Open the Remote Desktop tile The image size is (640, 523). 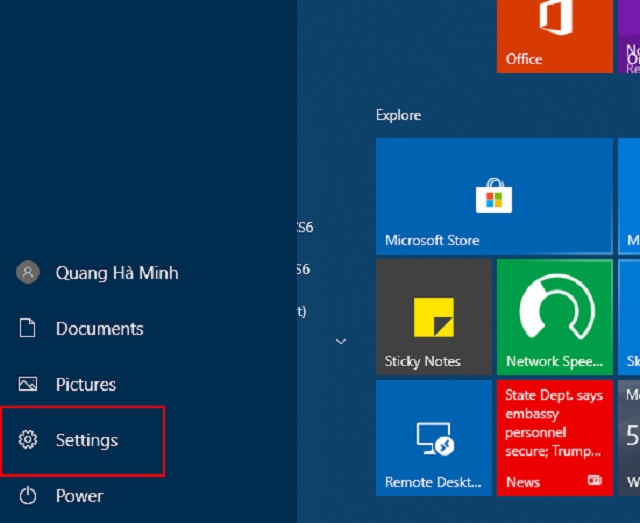tap(433, 438)
